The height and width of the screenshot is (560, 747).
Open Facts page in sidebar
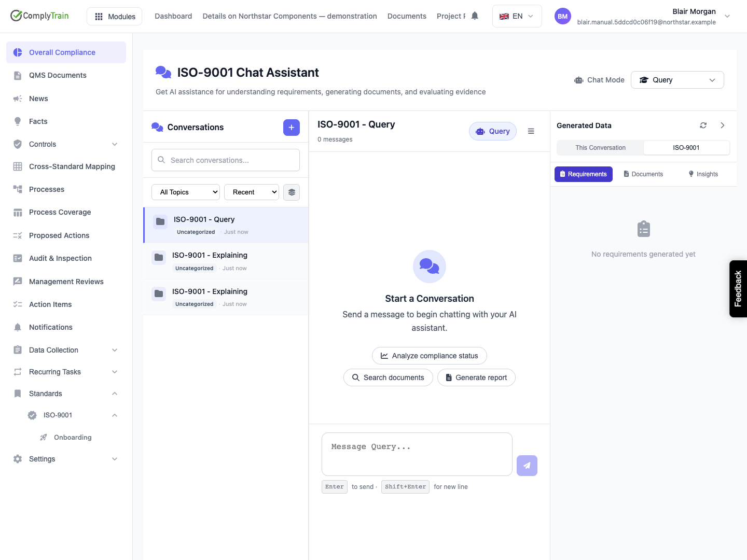pos(66,121)
